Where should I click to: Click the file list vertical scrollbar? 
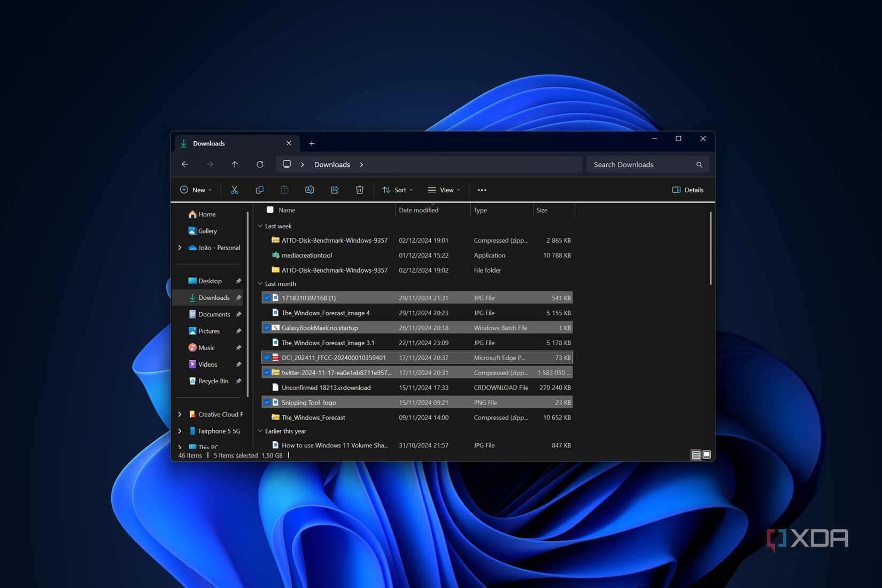point(710,248)
